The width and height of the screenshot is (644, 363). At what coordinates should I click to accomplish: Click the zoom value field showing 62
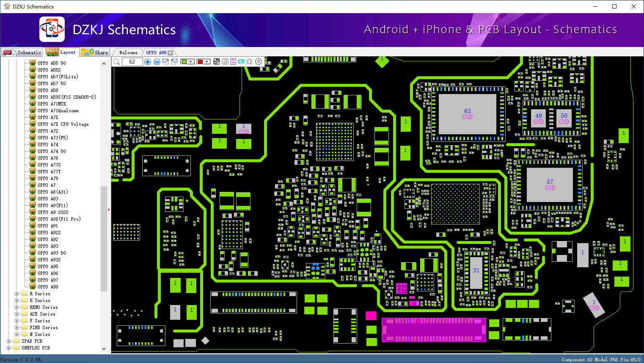(x=132, y=62)
